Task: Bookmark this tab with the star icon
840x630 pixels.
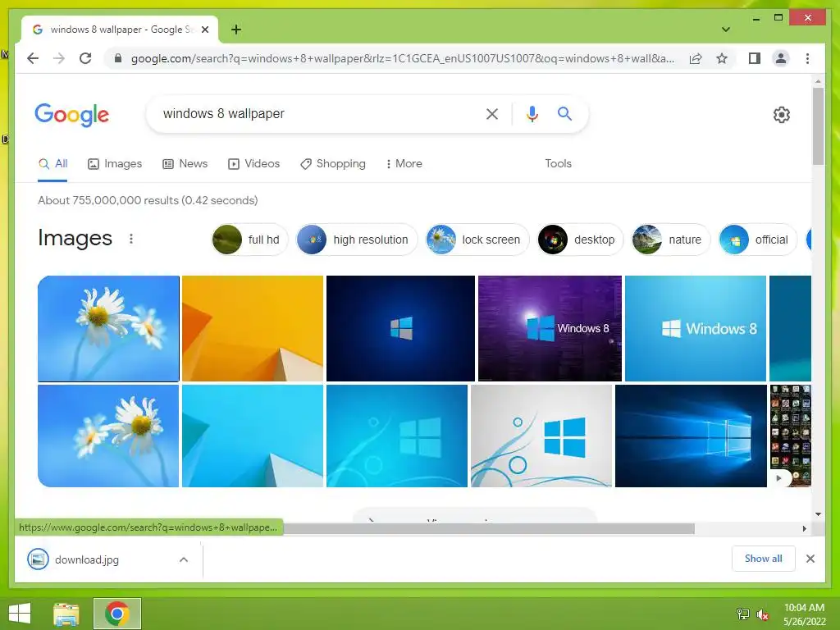Action: [x=722, y=58]
